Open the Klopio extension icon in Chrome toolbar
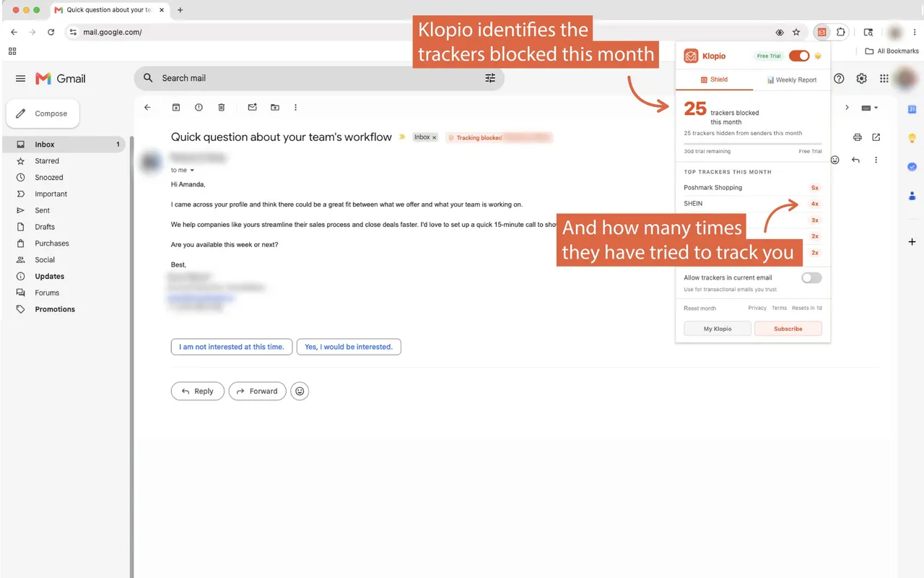924x578 pixels. click(x=821, y=32)
